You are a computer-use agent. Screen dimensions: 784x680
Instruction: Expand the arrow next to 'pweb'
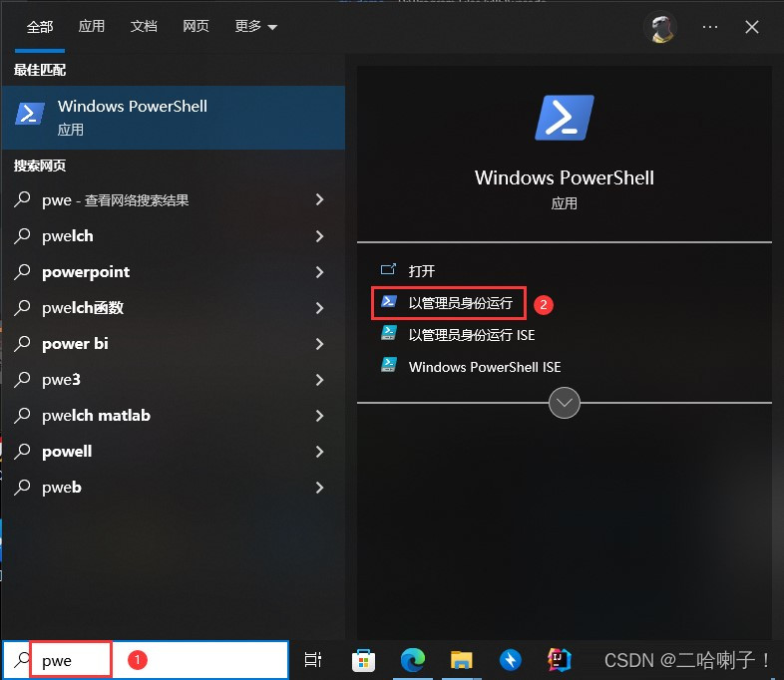point(320,488)
